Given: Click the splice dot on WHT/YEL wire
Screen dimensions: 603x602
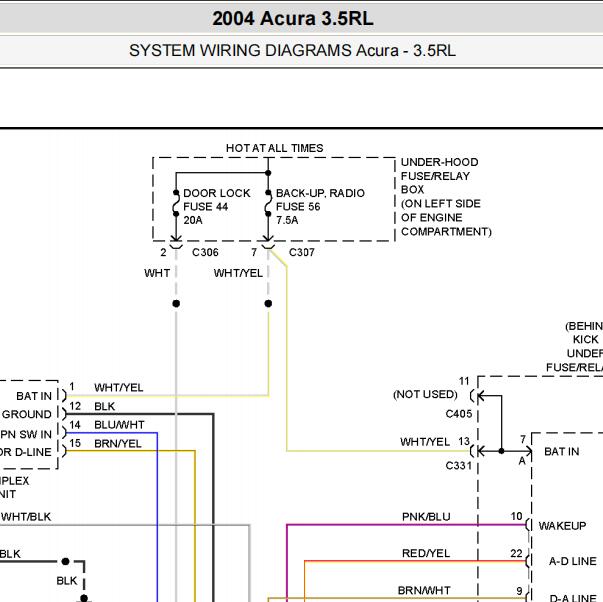Looking at the screenshot, I should pos(268,304).
